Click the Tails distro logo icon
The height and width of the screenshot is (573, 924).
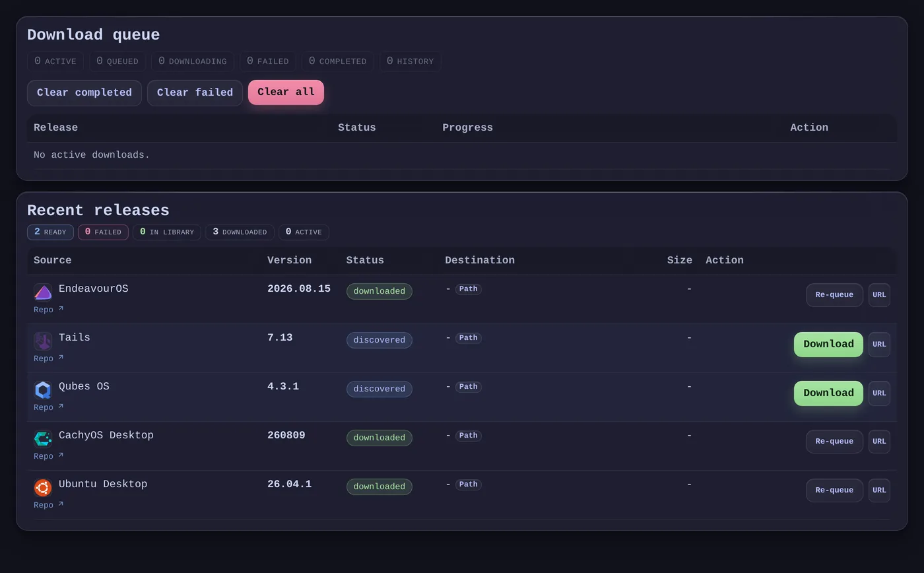point(43,341)
